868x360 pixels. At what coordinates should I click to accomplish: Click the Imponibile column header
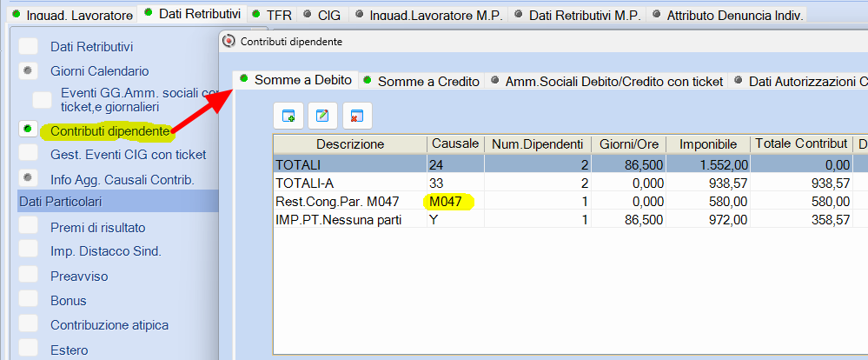click(707, 144)
